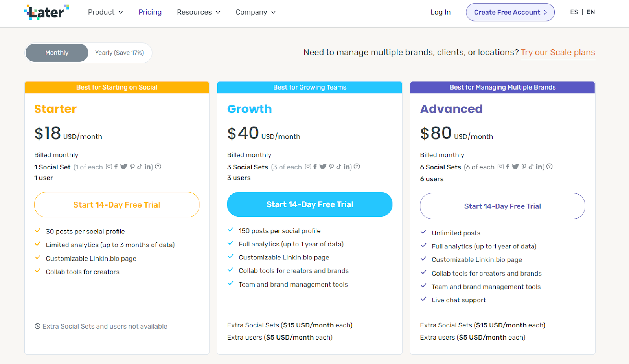Open the Resources dropdown menu
This screenshot has width=629, height=364.
coord(199,12)
